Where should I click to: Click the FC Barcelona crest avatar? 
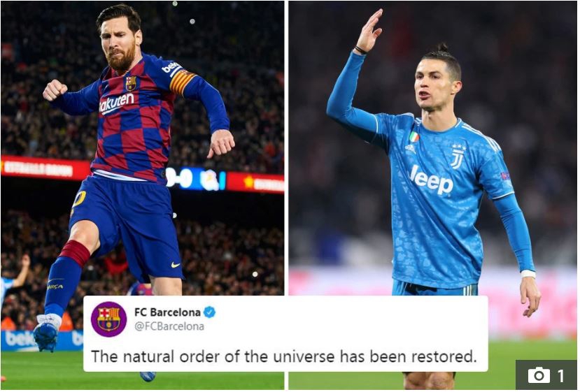tap(108, 319)
